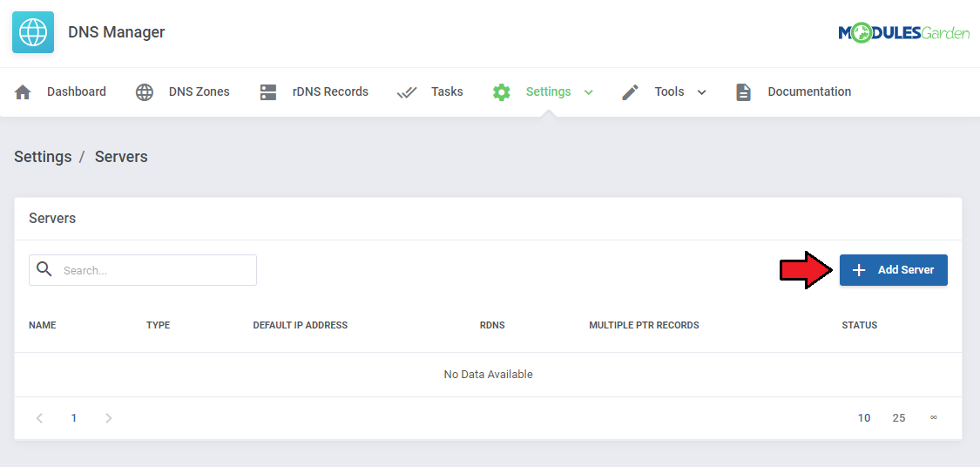Click the Add Server button
The height and width of the screenshot is (467, 980).
click(x=893, y=270)
